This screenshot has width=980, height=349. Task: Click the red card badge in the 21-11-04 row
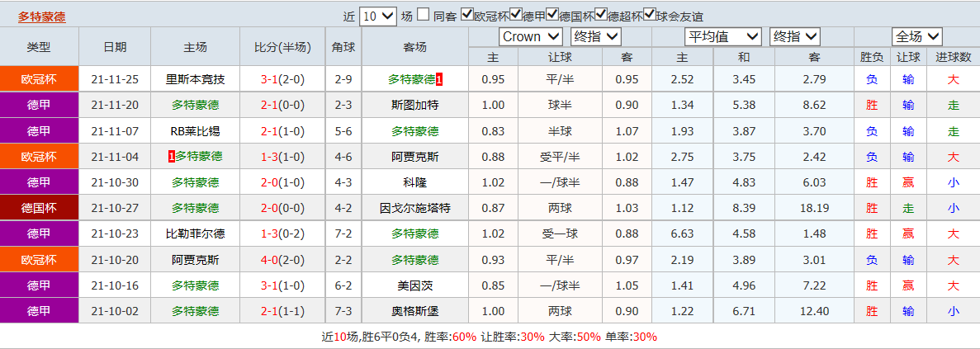(171, 157)
